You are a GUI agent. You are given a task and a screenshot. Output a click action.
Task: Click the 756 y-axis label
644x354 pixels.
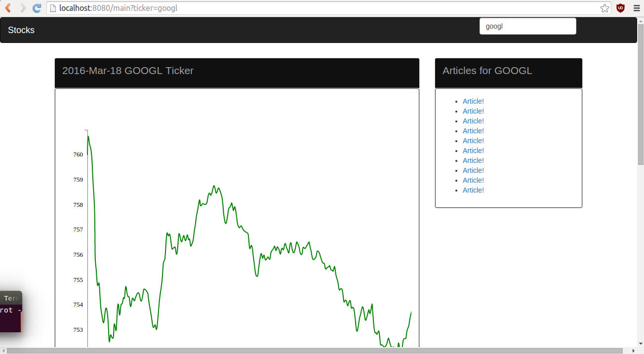click(78, 255)
